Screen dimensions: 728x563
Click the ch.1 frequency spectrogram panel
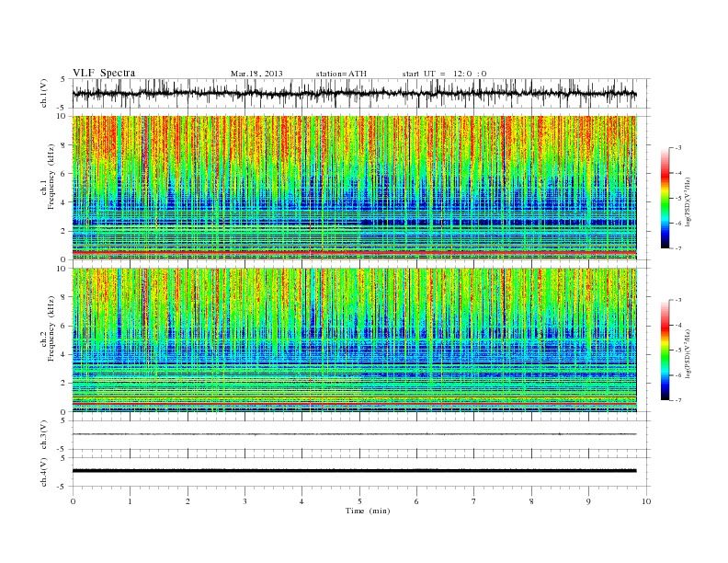pos(355,188)
